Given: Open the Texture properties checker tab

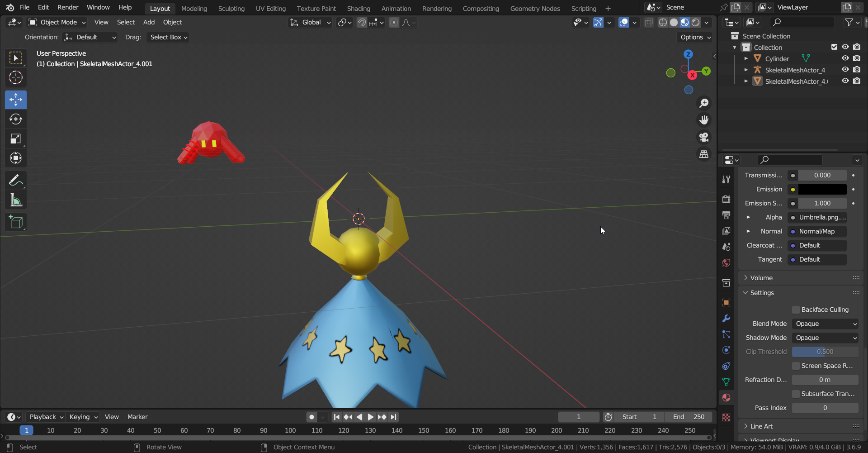Looking at the screenshot, I should pos(726,418).
